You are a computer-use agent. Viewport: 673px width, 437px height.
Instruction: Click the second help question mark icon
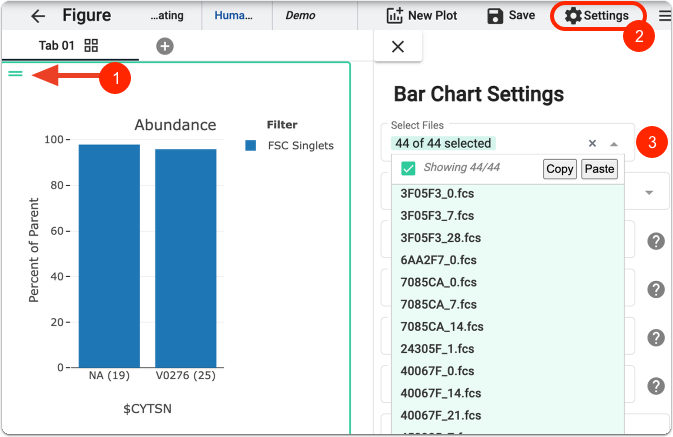pyautogui.click(x=656, y=290)
